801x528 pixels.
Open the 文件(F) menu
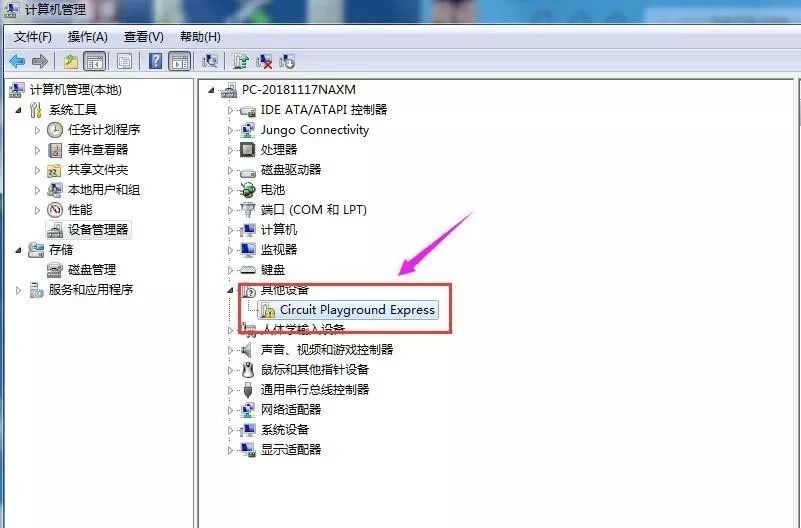pos(33,37)
